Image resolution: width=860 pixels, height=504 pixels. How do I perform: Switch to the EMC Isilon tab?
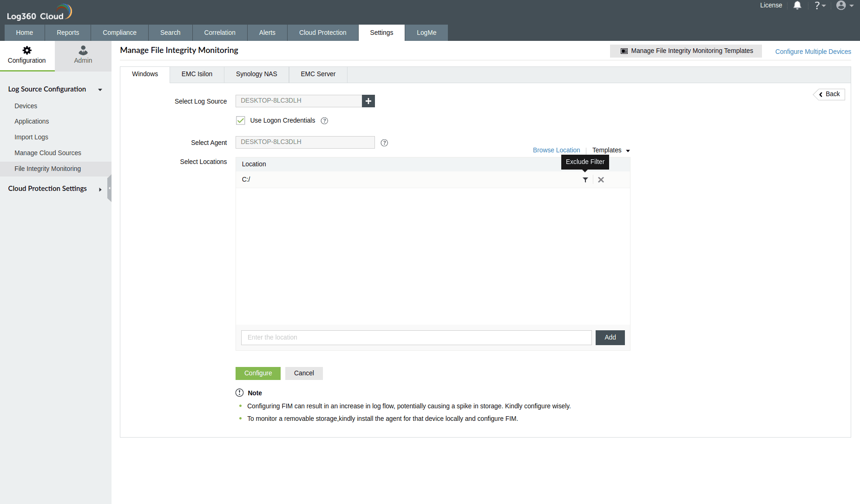(x=197, y=74)
